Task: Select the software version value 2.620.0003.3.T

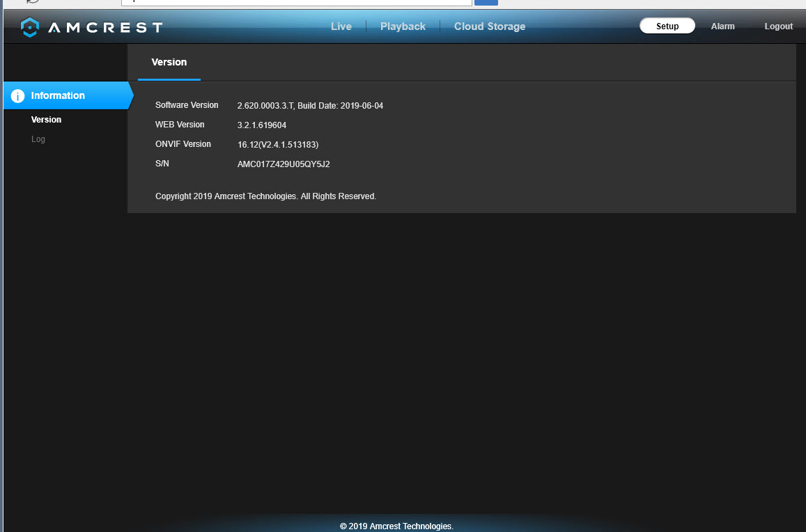Action: click(265, 106)
